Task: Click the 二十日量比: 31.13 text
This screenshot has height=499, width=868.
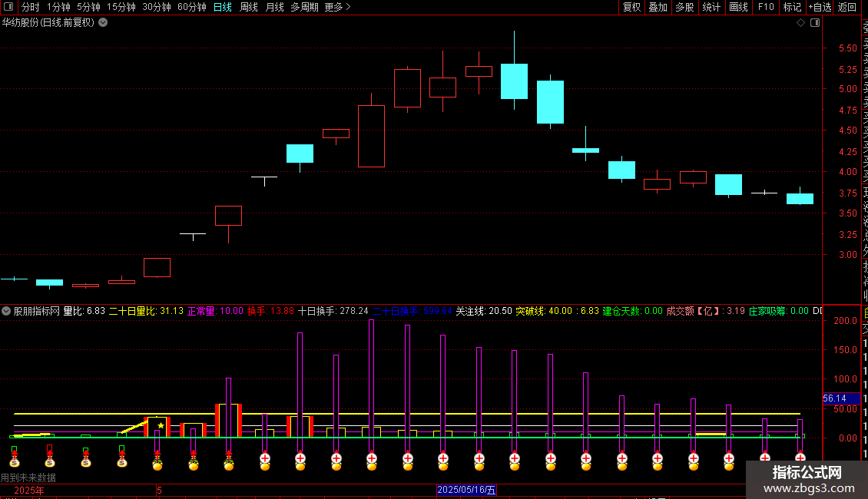Action: point(146,311)
